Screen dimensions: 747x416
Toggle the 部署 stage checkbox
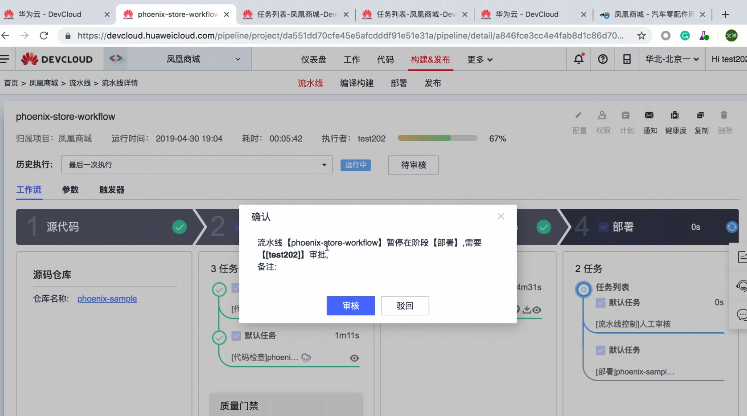pyautogui.click(x=603, y=227)
